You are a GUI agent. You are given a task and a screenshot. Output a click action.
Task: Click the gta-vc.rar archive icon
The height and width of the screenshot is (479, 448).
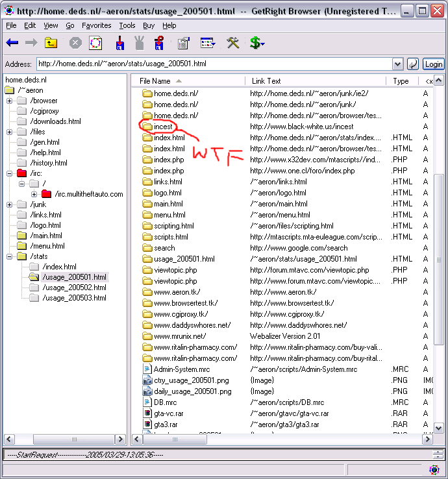coord(147,413)
